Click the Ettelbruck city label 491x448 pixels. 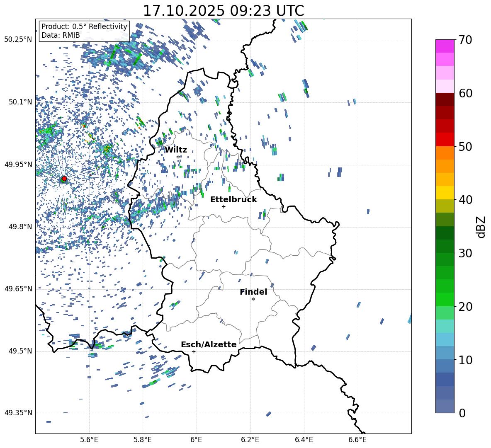click(x=233, y=200)
